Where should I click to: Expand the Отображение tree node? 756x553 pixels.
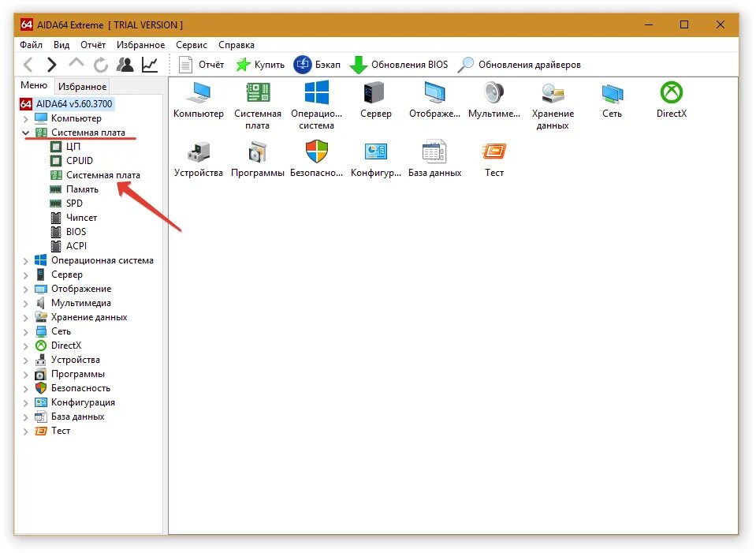pos(25,289)
